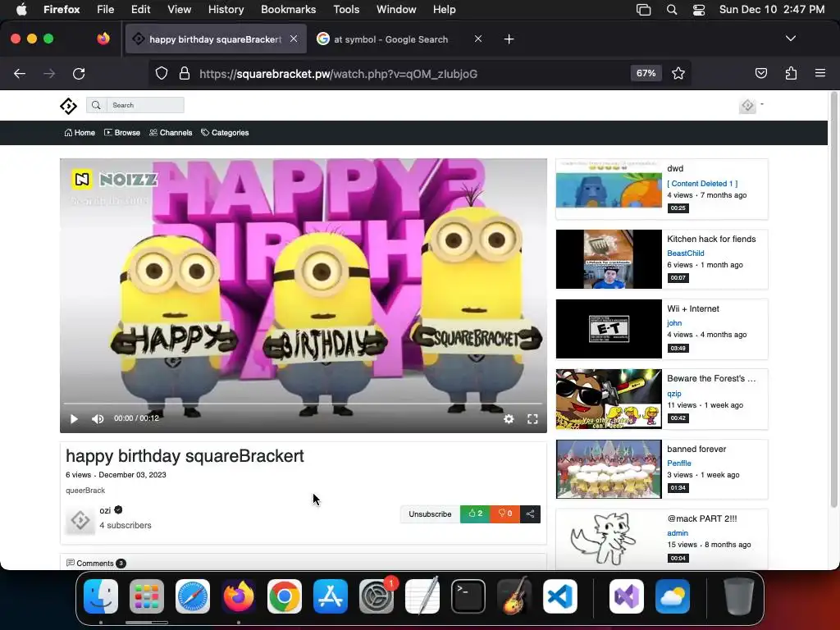
Task: Open the banned forever video thumbnail
Action: [x=609, y=468]
